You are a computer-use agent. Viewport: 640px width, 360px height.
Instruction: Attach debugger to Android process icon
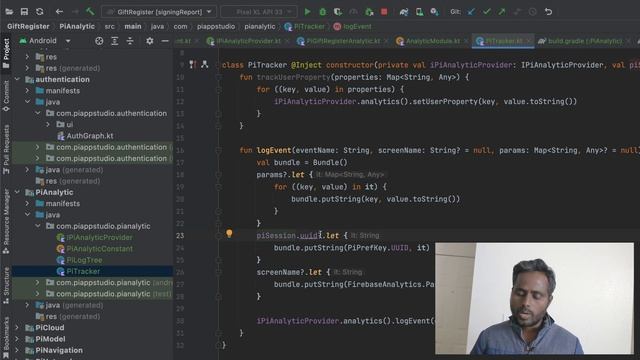click(x=369, y=12)
